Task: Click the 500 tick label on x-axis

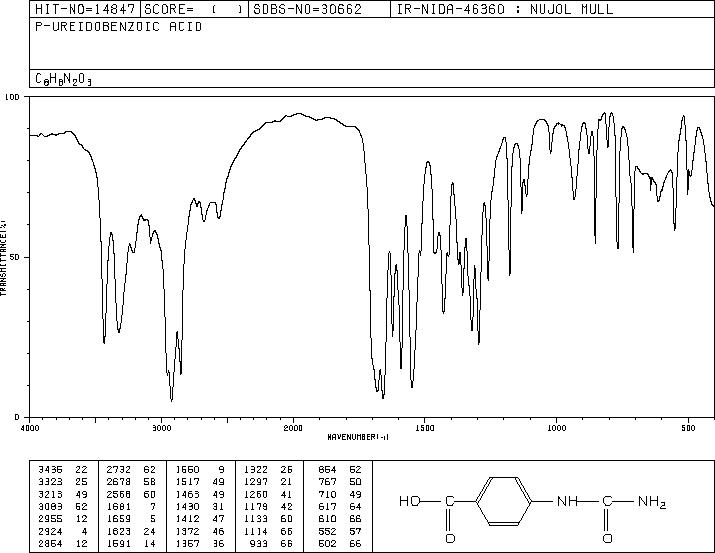Action: 688,428
